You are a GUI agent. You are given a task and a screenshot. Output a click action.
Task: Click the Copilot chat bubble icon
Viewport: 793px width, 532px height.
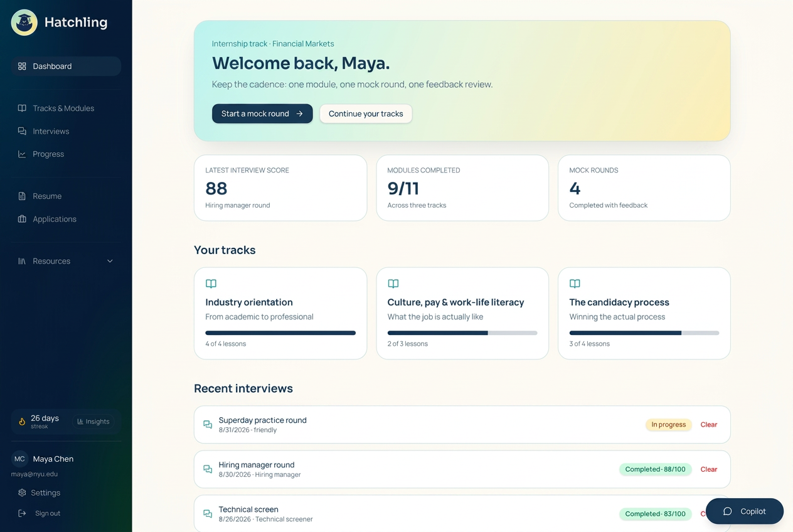coord(728,511)
